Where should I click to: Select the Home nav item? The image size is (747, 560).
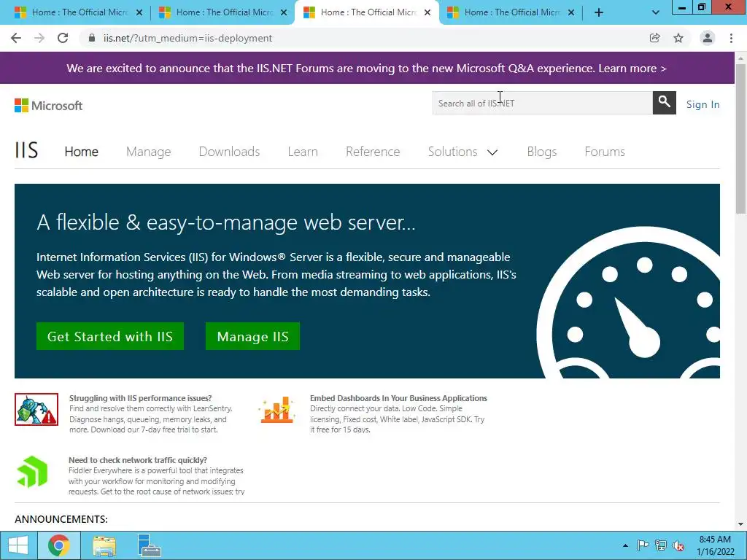click(82, 152)
